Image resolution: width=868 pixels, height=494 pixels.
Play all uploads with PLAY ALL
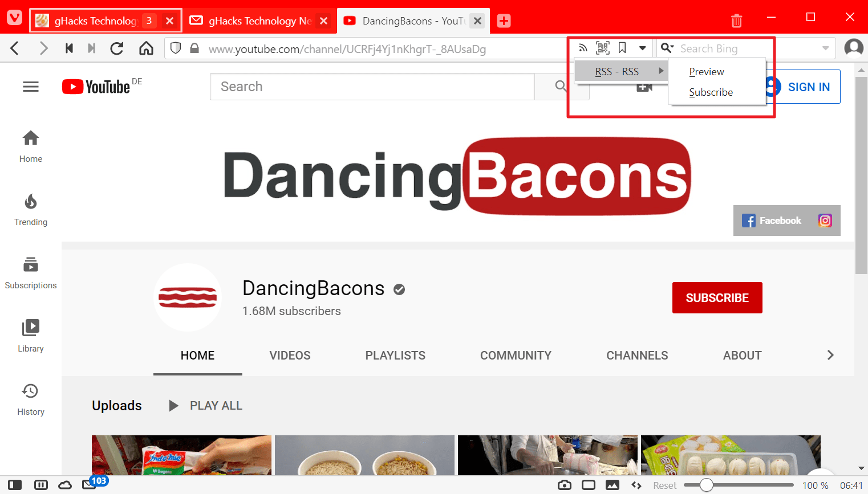coord(205,406)
